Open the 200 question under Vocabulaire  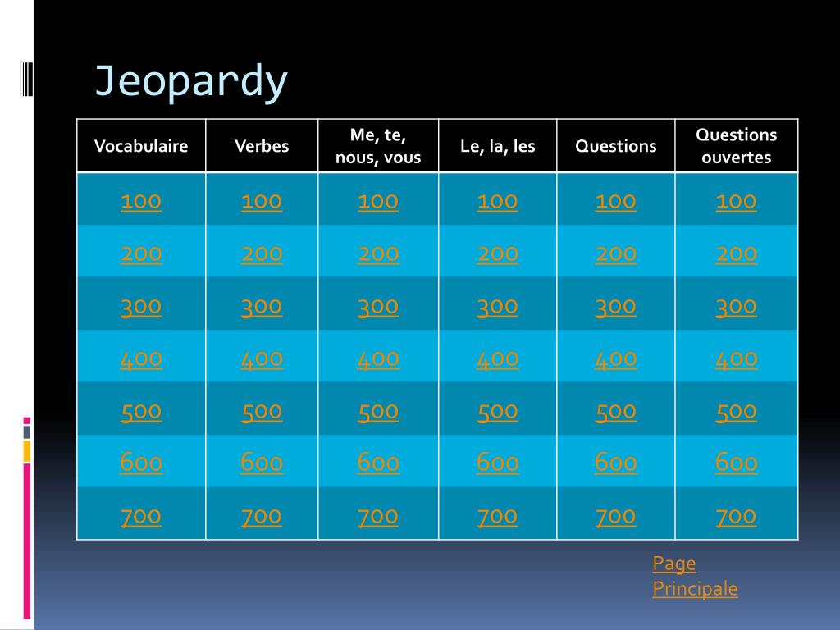(x=141, y=254)
